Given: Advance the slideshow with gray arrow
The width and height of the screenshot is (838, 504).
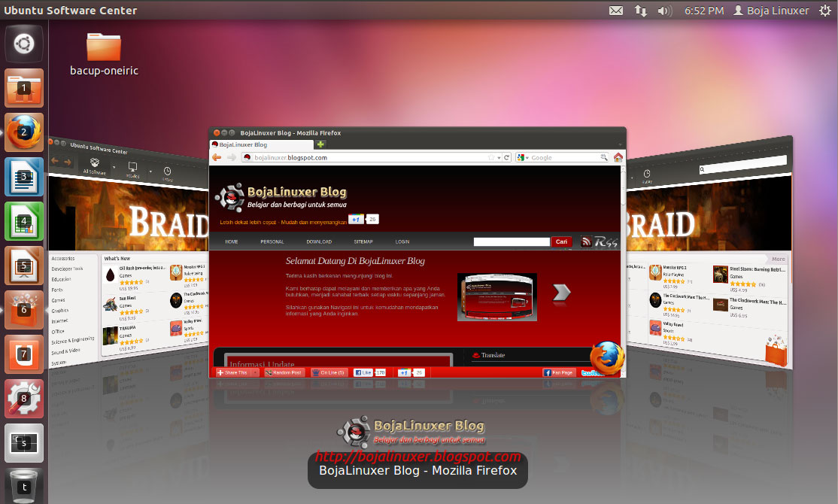Looking at the screenshot, I should (x=561, y=293).
